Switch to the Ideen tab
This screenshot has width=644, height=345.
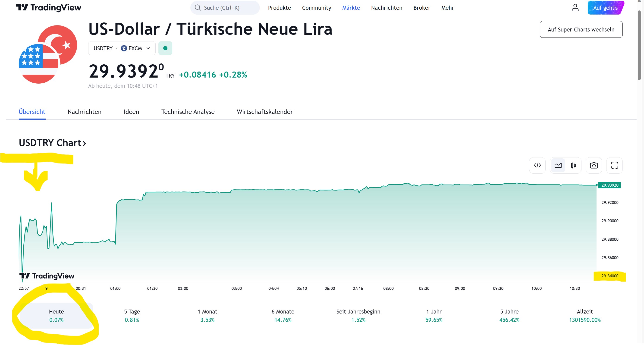[x=131, y=112]
